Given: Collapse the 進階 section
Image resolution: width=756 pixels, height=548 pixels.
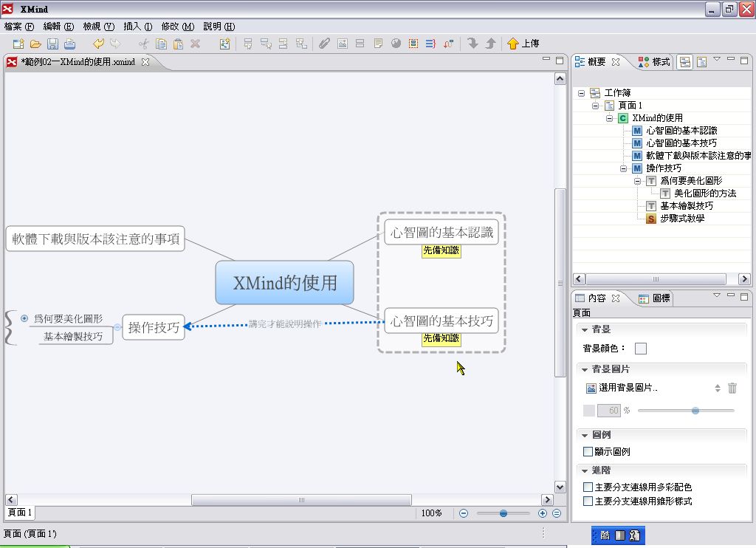Looking at the screenshot, I should pos(585,470).
